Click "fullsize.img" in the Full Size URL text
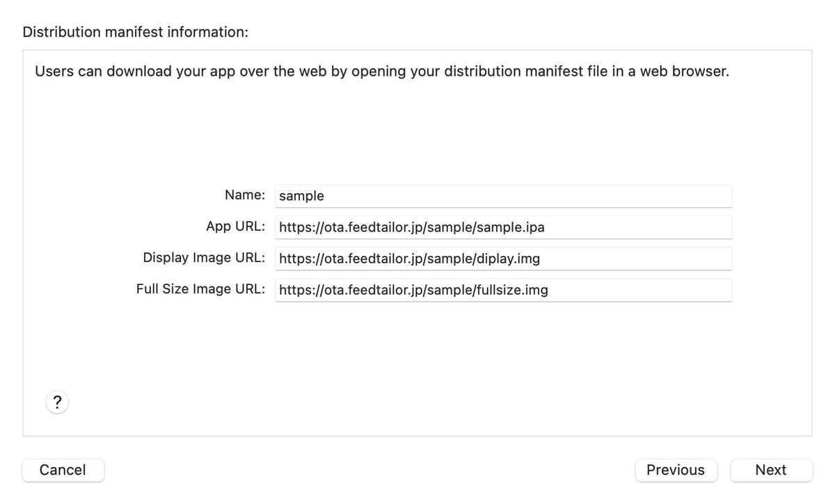 pyautogui.click(x=511, y=290)
